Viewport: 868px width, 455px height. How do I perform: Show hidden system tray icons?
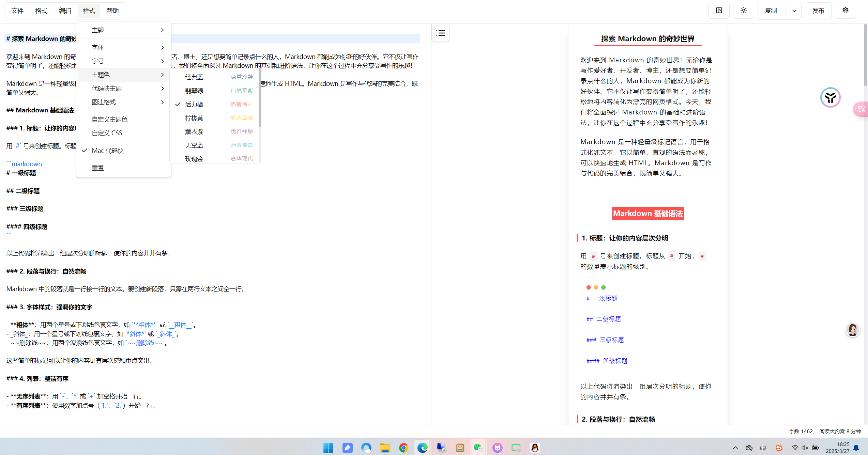[735, 448]
